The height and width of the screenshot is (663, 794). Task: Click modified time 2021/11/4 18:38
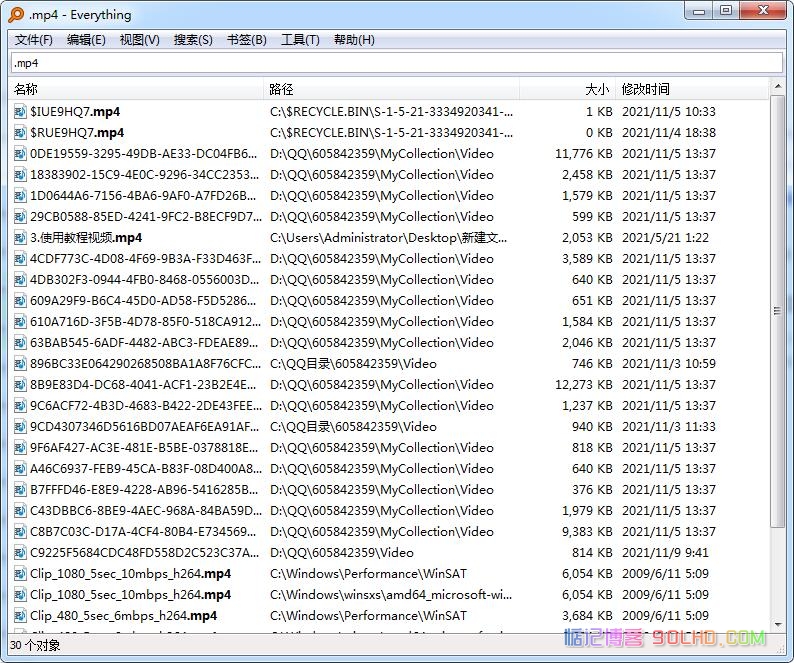669,133
